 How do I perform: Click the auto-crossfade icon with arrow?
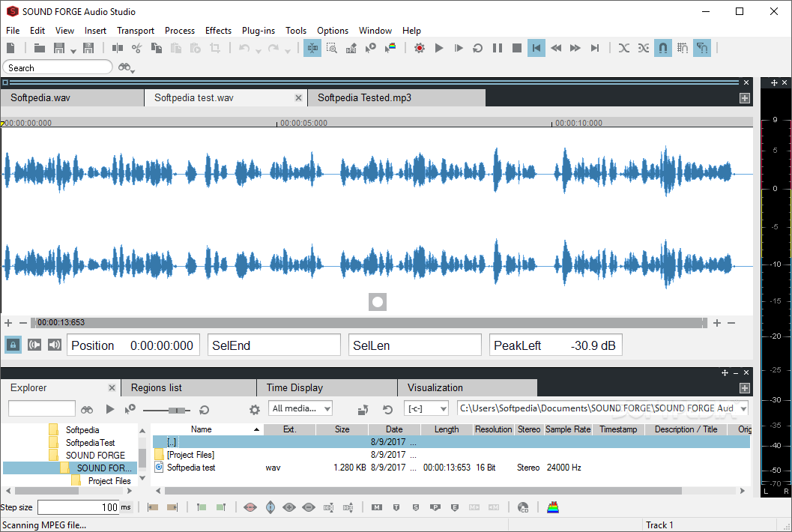644,48
